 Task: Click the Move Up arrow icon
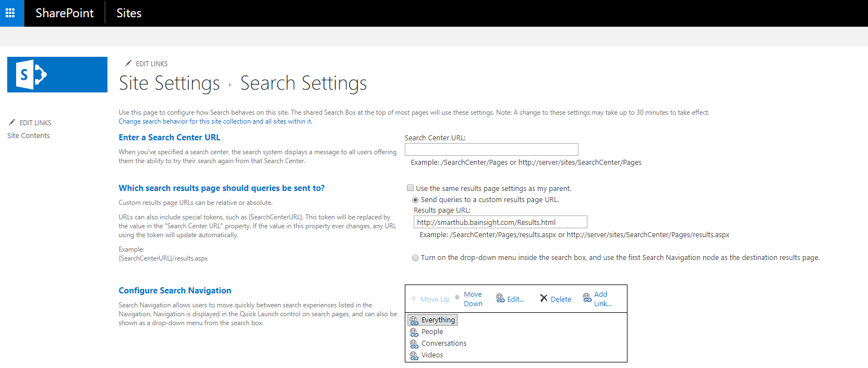414,298
